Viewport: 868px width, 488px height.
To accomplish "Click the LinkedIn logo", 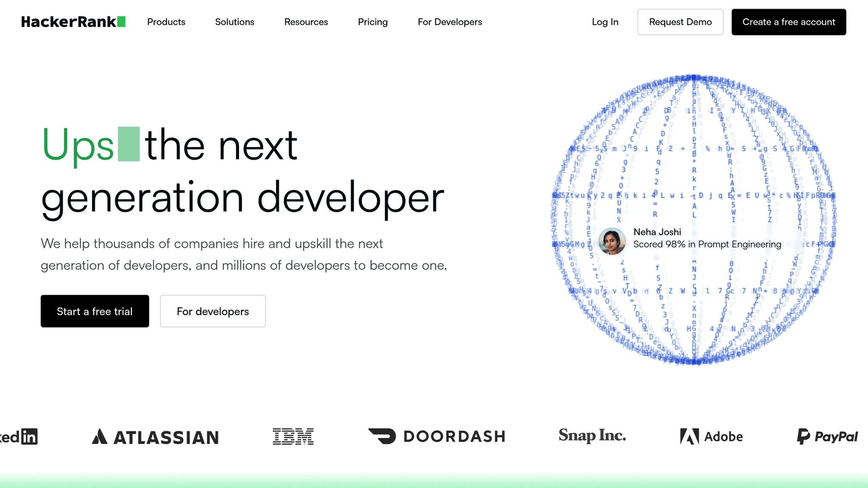I will [x=19, y=436].
